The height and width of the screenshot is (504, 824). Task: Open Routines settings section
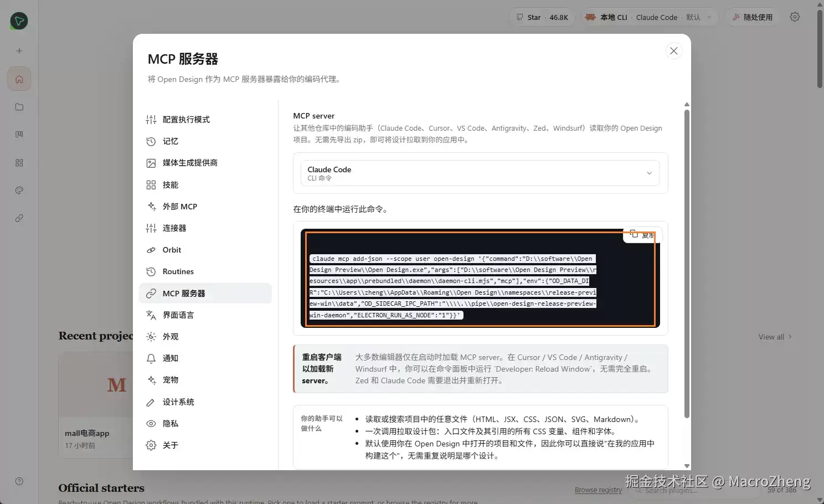[x=205, y=271]
